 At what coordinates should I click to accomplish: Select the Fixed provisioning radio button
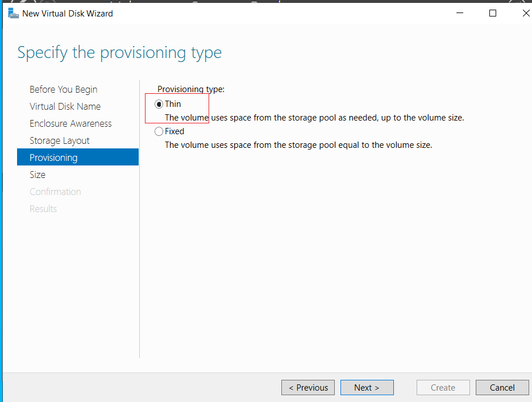point(159,131)
